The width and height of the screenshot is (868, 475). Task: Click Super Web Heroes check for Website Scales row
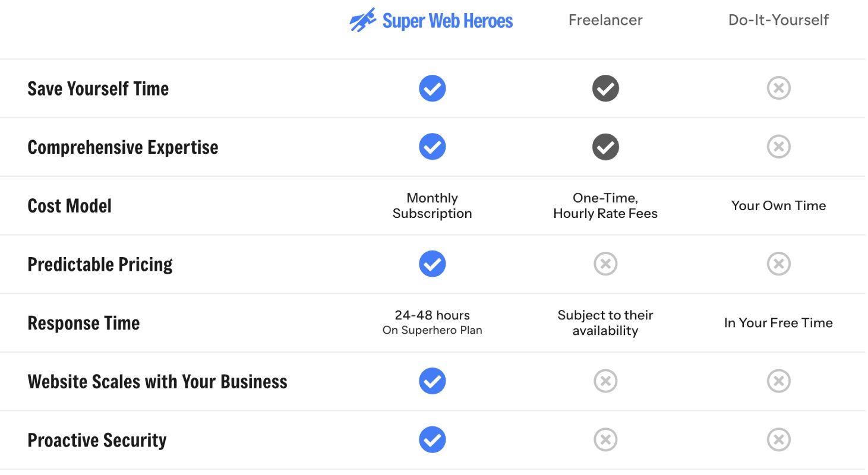click(432, 381)
